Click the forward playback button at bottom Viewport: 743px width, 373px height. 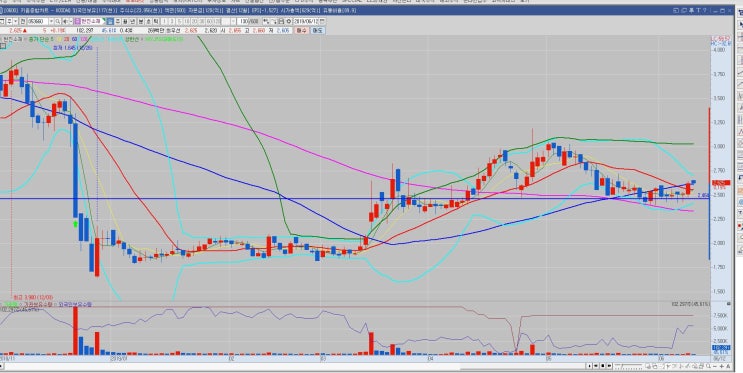pos(609,366)
